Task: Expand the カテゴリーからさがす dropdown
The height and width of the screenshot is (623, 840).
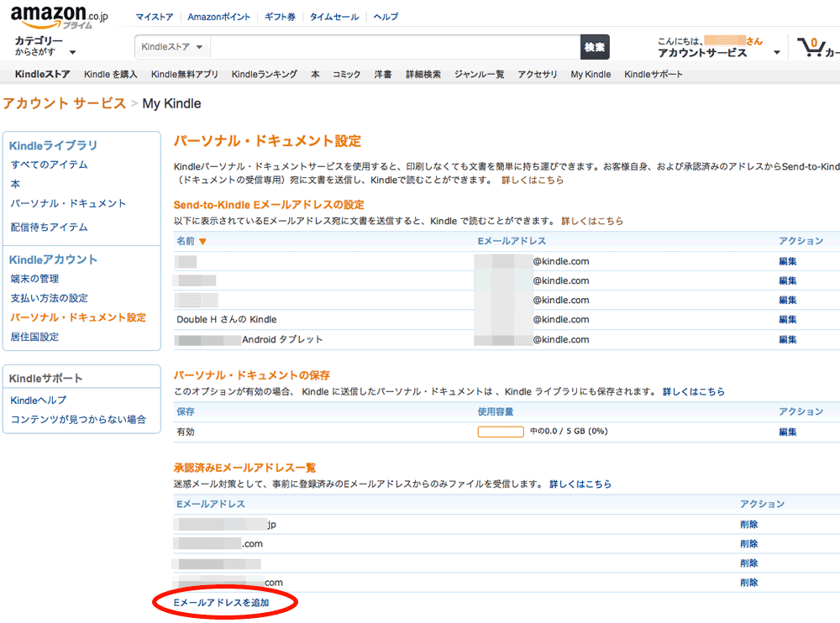Action: [x=45, y=46]
